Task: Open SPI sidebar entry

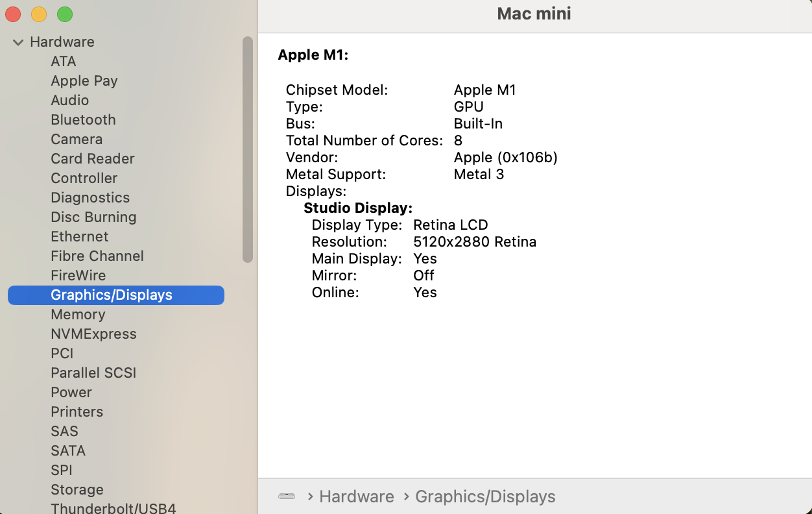Action: click(62, 470)
